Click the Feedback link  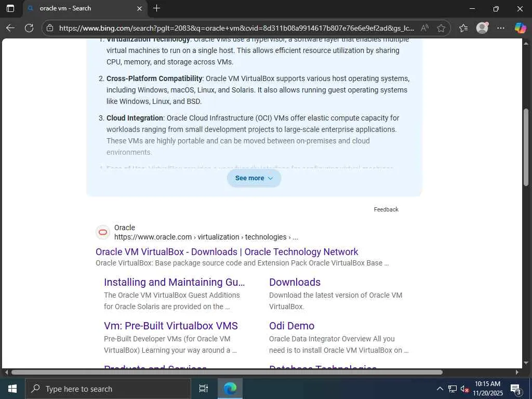coord(386,209)
